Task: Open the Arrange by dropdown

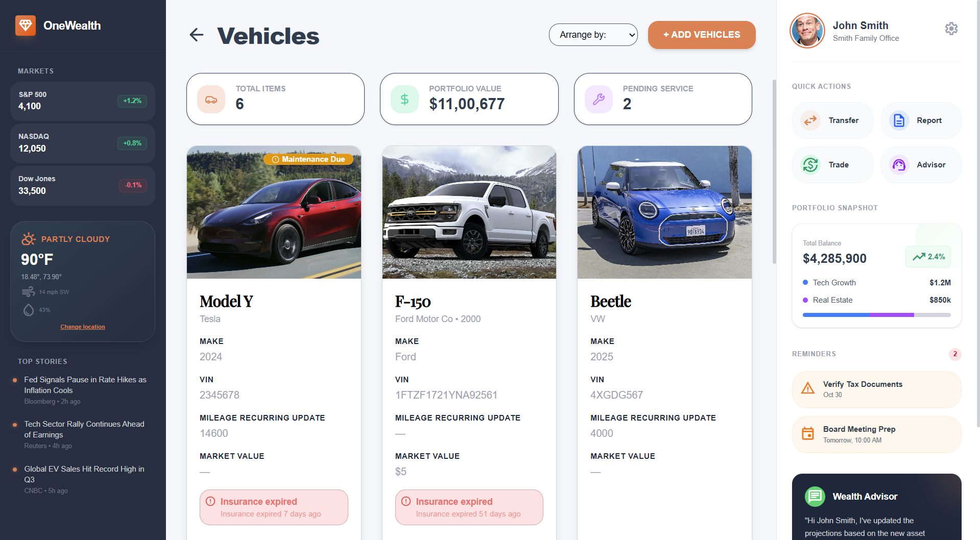Action: (593, 35)
